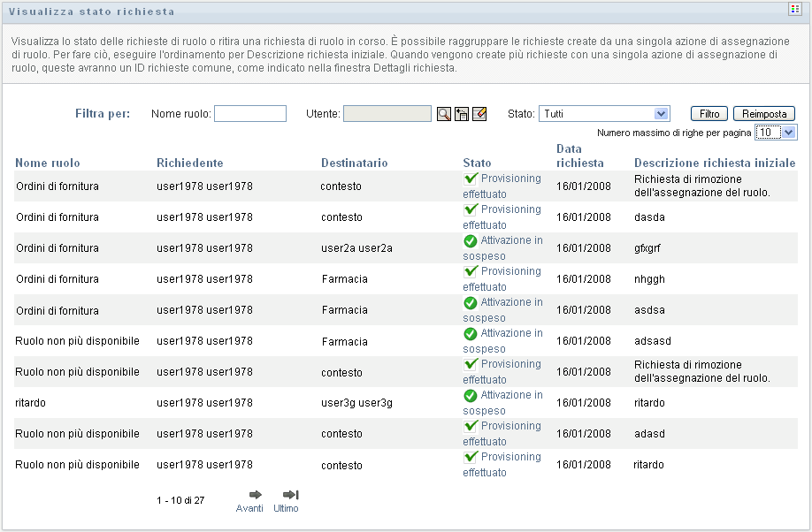Sort table by Data richiesta column
812x532 pixels.
coord(579,156)
